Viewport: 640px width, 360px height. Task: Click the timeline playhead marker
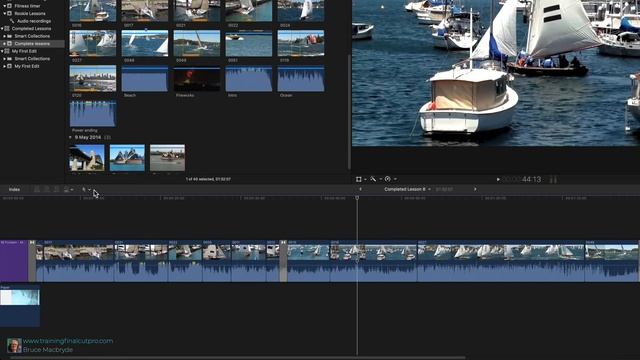(x=357, y=198)
